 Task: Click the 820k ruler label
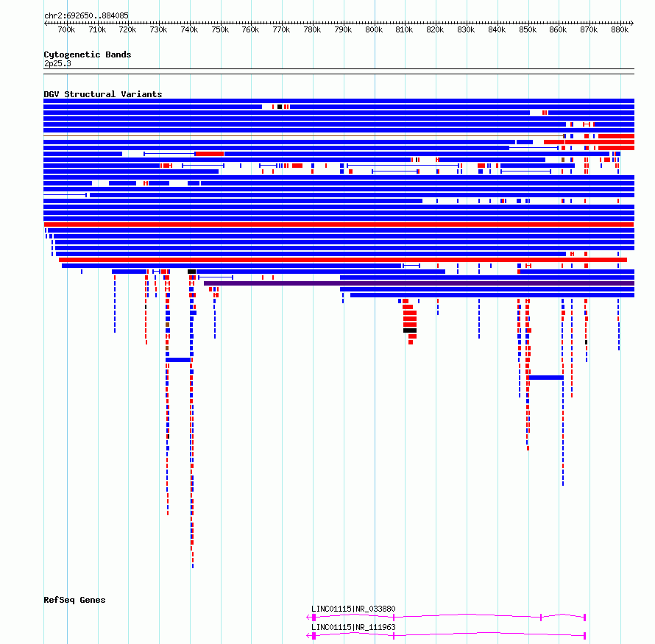pyautogui.click(x=435, y=30)
